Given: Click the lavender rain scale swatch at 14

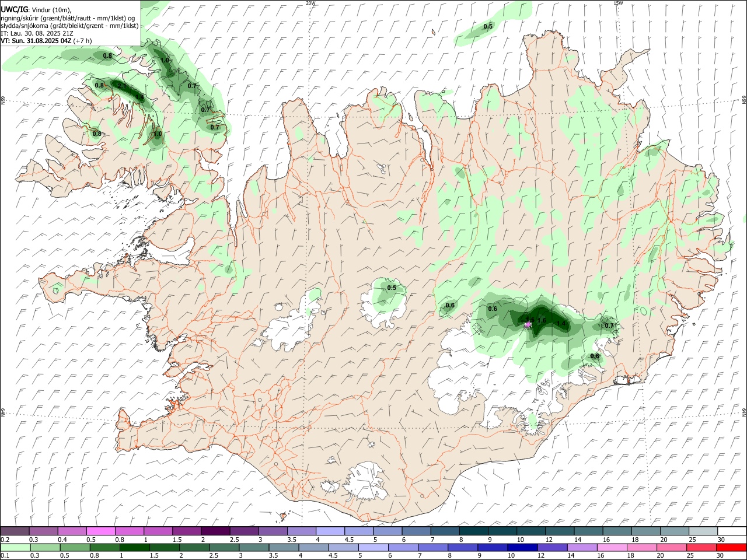Looking at the screenshot, I should click(x=582, y=547).
